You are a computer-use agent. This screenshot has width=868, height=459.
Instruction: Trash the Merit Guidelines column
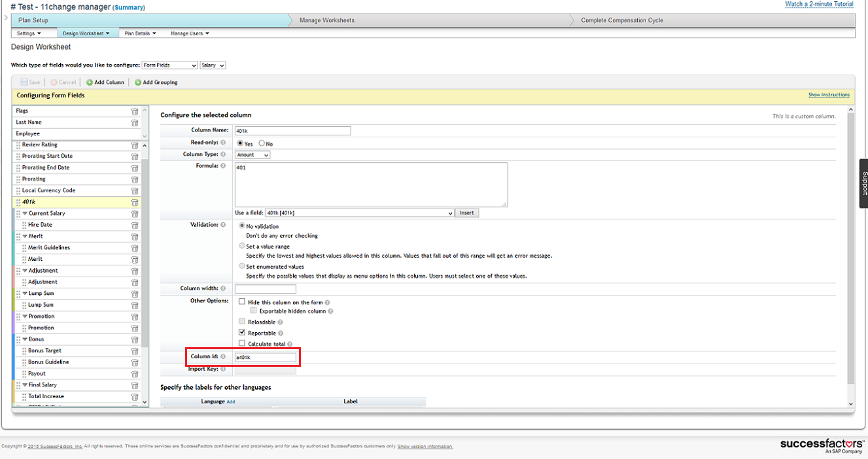(x=135, y=248)
